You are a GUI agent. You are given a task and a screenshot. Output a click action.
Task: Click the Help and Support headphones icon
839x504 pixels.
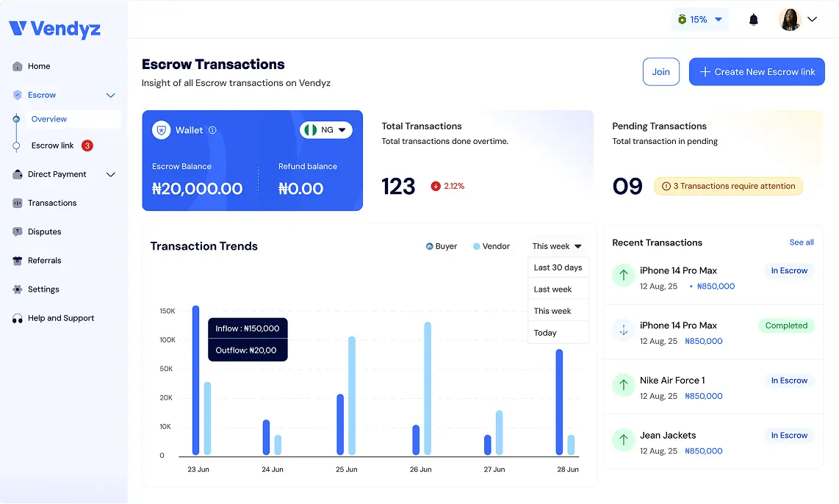coord(18,318)
